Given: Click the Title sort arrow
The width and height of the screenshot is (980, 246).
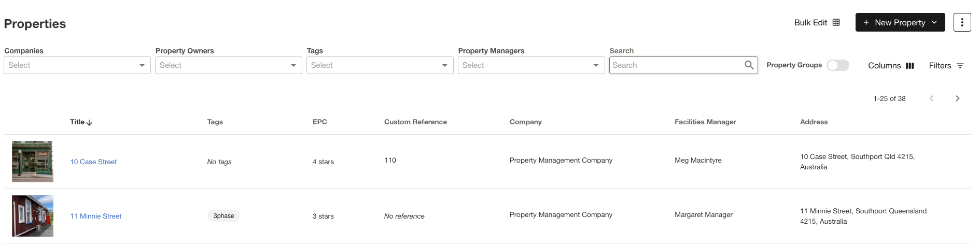Looking at the screenshot, I should [89, 123].
